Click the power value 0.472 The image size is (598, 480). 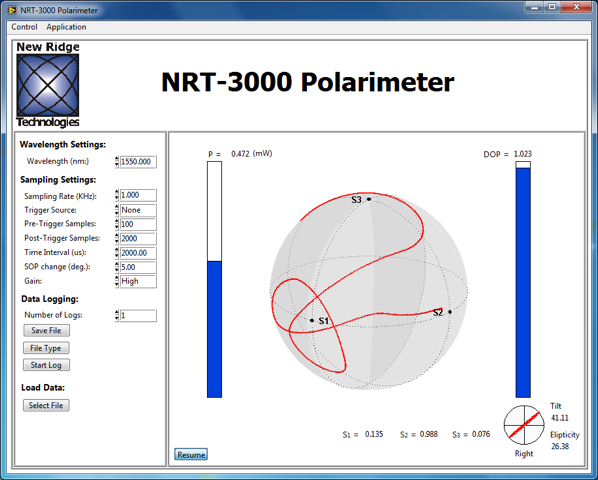[x=240, y=154]
